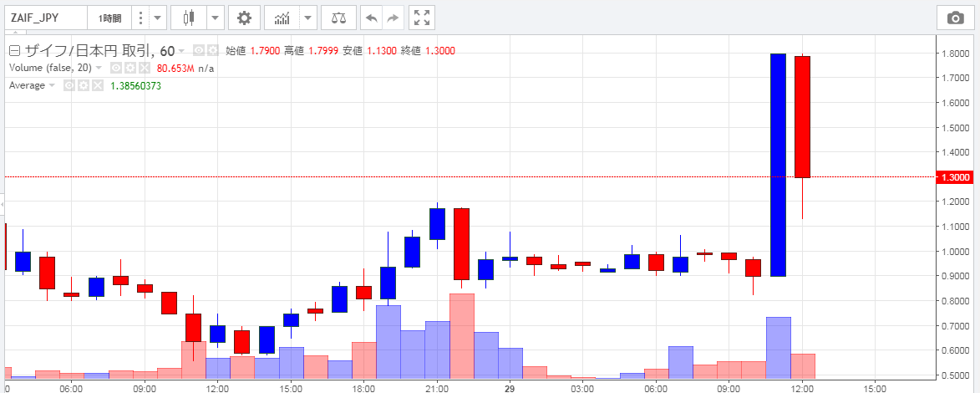
Task: Open settings gear for ザイフ/日本円 series
Action: (213, 51)
